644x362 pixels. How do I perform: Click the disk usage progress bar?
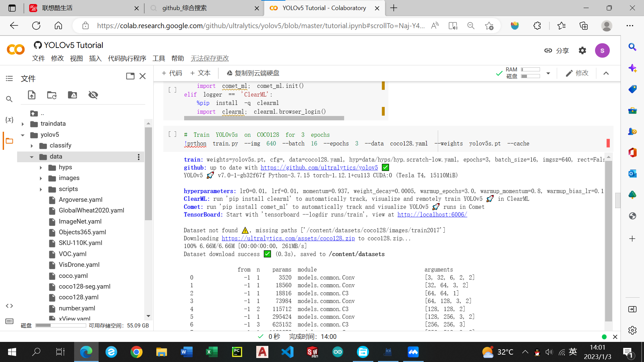(x=60, y=325)
